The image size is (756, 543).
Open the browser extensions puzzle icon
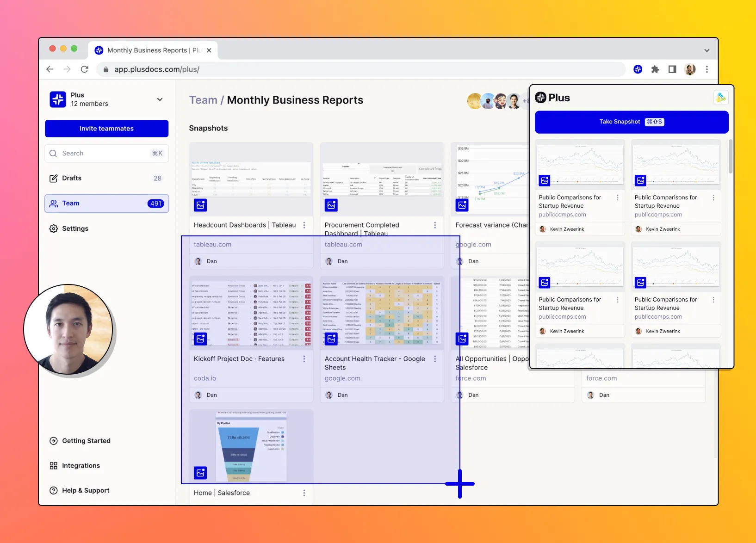click(x=655, y=69)
